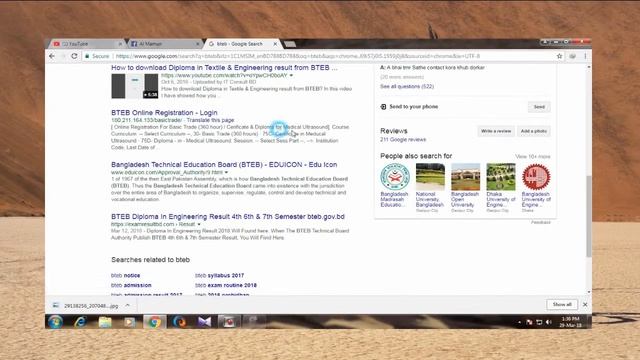The height and width of the screenshot is (360, 640).
Task: Close the Al Mamun Facebook tab
Action: pyautogui.click(x=198, y=44)
